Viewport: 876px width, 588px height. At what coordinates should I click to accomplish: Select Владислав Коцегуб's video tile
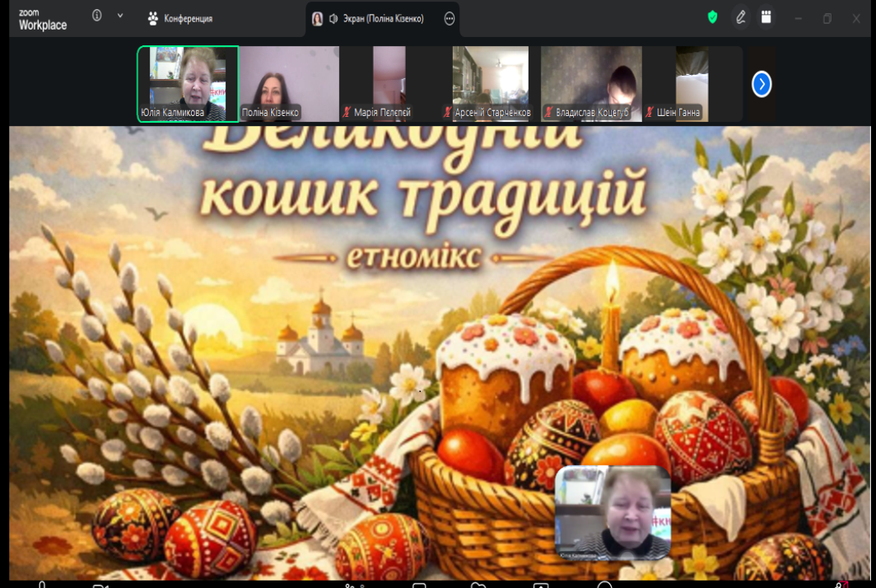591,82
